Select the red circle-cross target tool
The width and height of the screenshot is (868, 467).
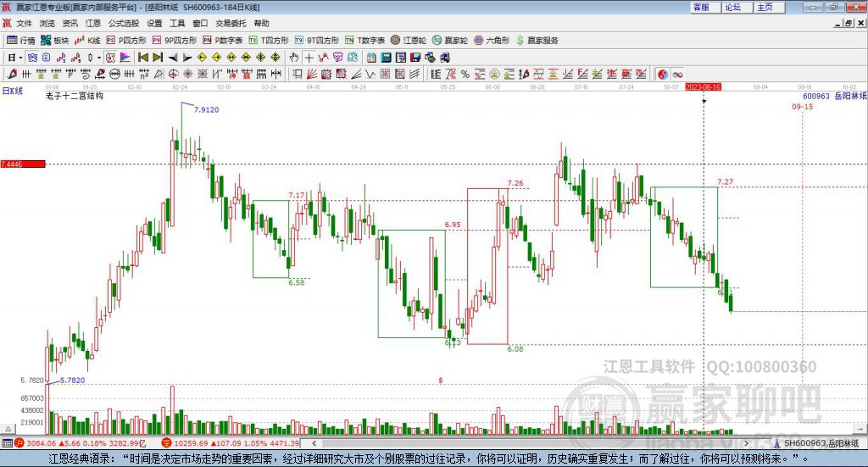(173, 74)
